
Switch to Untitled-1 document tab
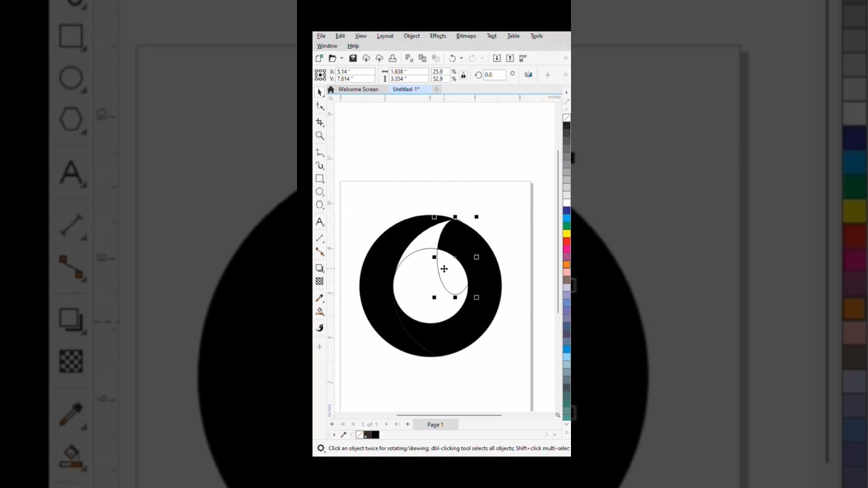[x=406, y=89]
